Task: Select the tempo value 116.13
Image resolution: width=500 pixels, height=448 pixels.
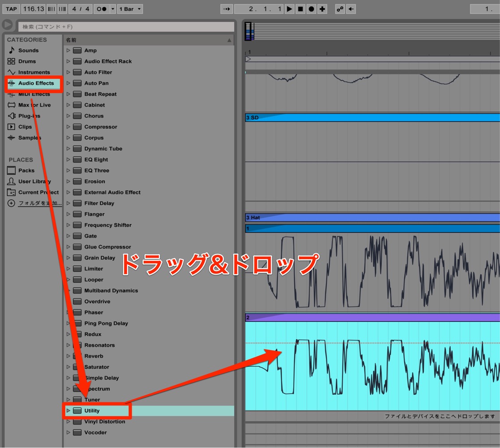Action: [x=34, y=9]
